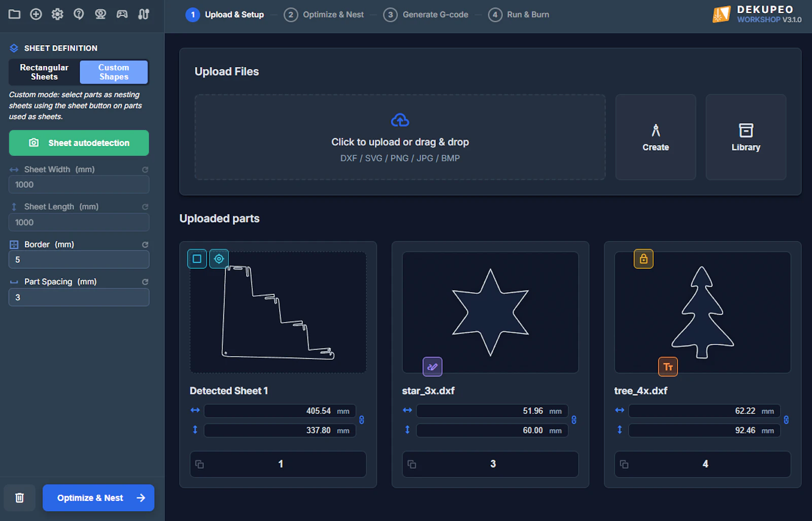Reset Sheet Length with its refresh icon
The width and height of the screenshot is (812, 521).
click(x=145, y=207)
